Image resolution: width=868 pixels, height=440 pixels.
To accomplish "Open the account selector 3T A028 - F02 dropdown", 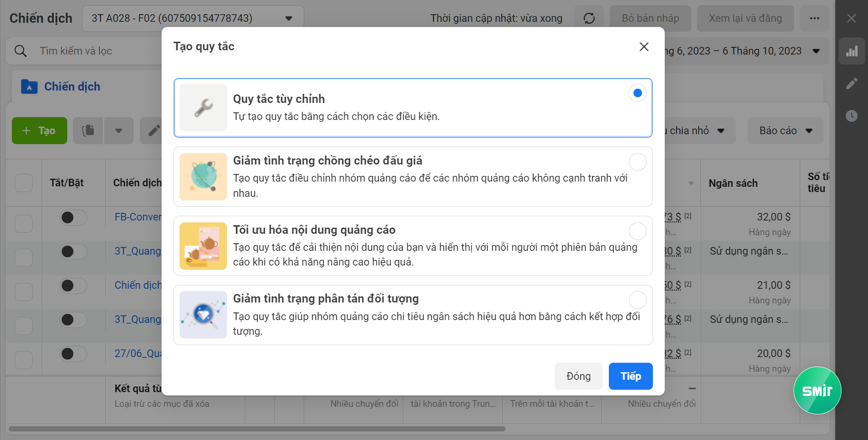I will pos(193,18).
